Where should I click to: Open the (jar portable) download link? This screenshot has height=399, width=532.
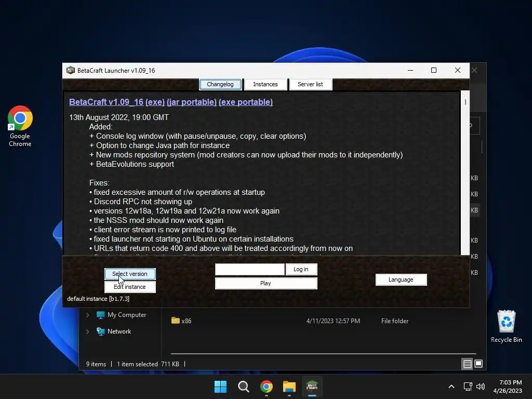pos(192,102)
